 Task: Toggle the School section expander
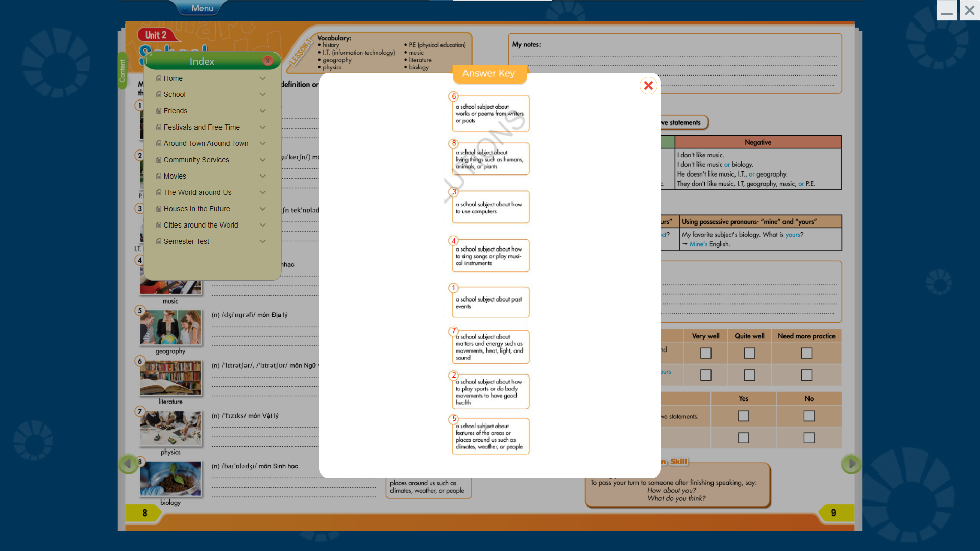[262, 94]
